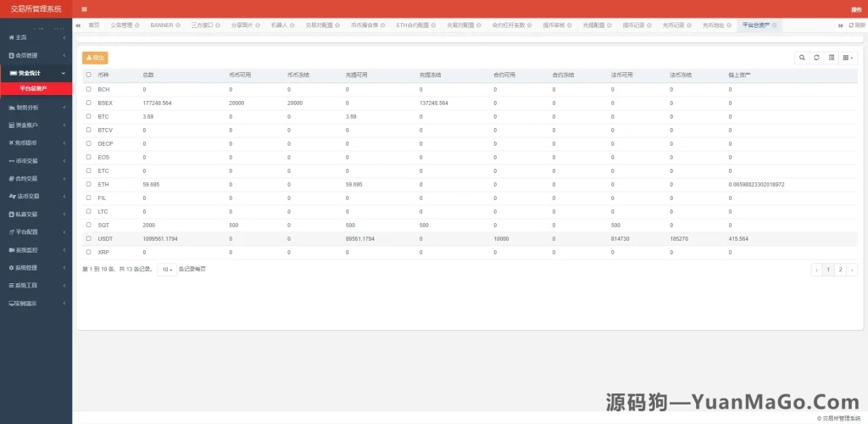Expand the 私募交易 sidebar menu
The width and height of the screenshot is (868, 424).
click(x=36, y=215)
